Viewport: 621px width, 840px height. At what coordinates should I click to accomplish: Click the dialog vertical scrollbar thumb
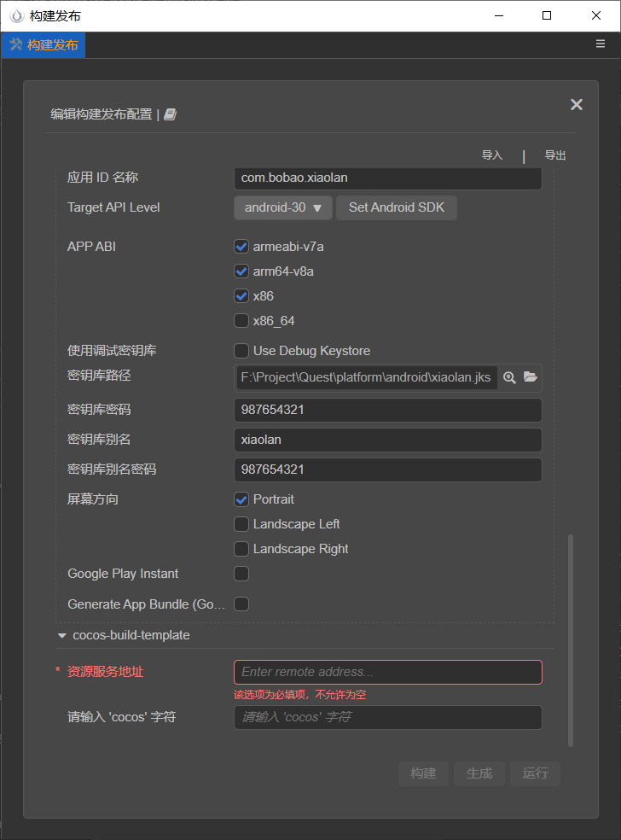click(570, 640)
